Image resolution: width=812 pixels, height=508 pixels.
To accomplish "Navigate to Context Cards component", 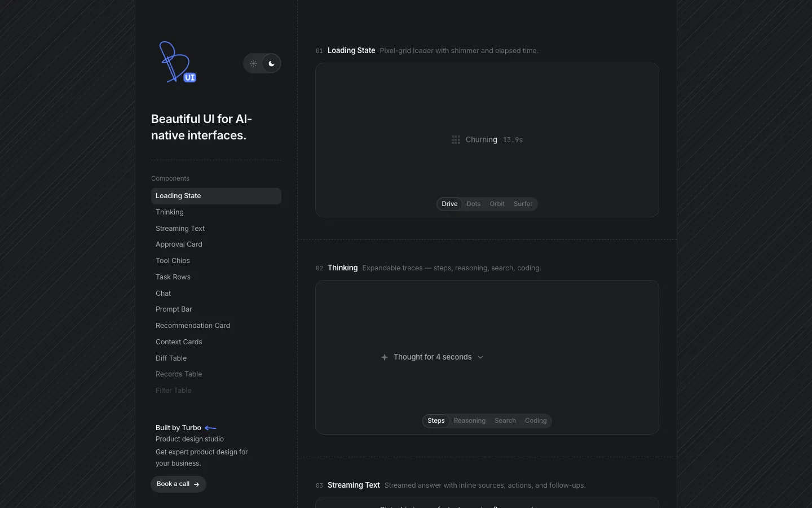I will [216, 342].
